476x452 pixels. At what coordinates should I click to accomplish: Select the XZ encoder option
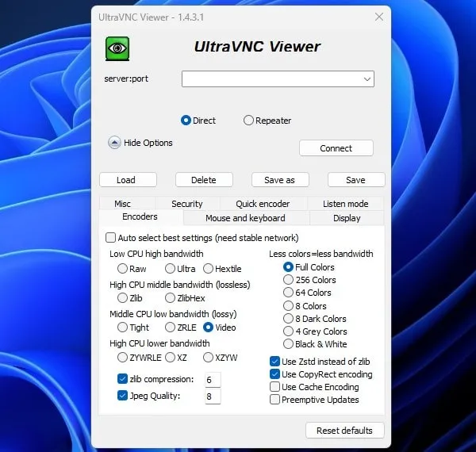(170, 358)
